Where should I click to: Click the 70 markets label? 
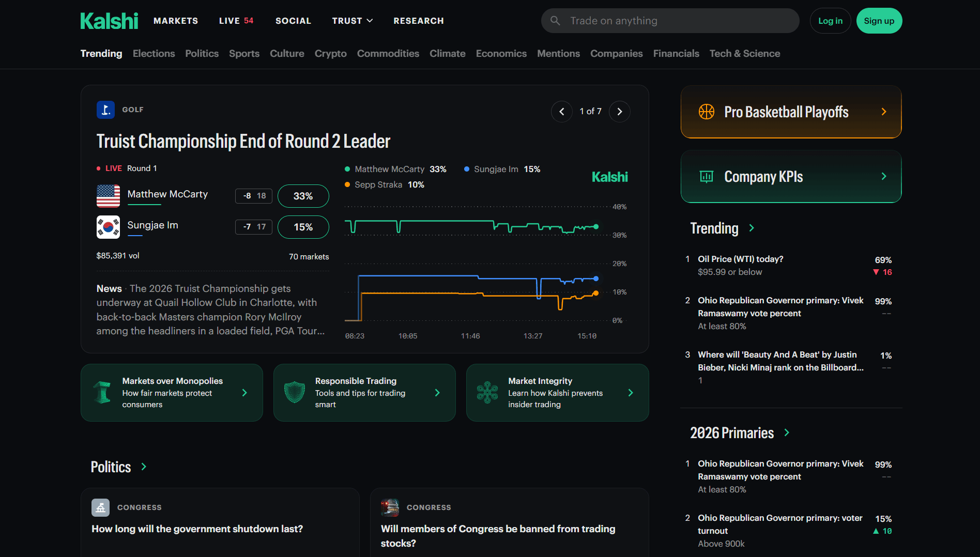pos(309,256)
